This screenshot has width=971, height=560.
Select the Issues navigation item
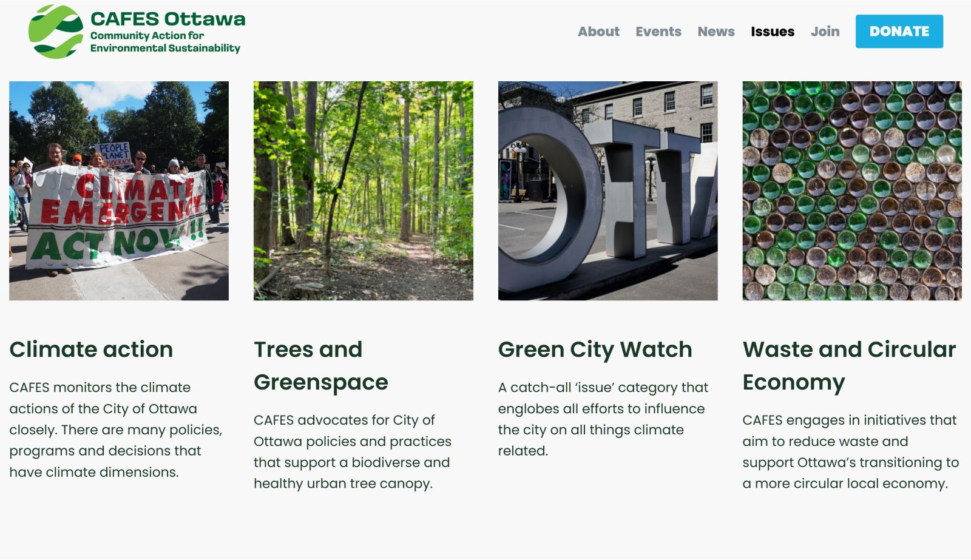click(773, 32)
